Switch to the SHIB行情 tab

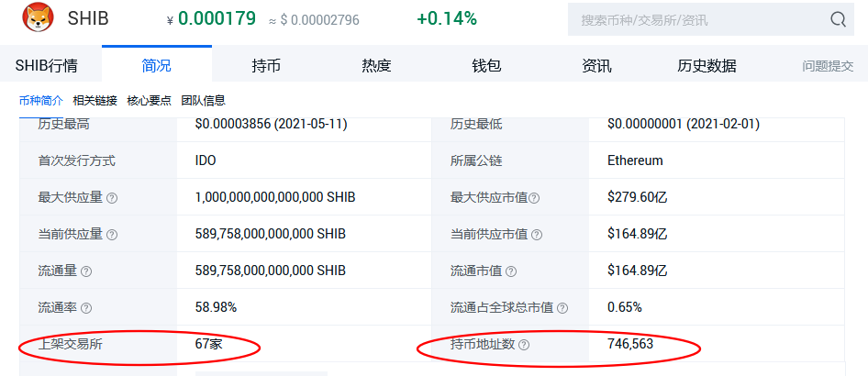click(47, 66)
